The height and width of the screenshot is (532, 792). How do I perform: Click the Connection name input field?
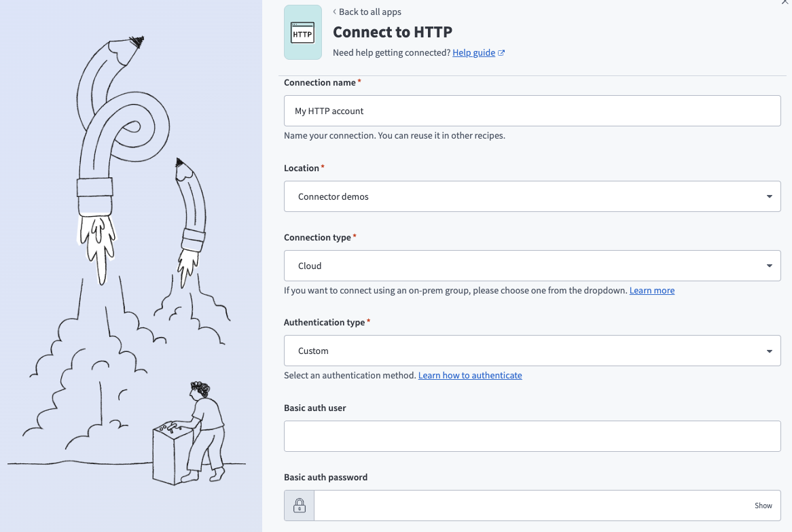click(x=532, y=111)
